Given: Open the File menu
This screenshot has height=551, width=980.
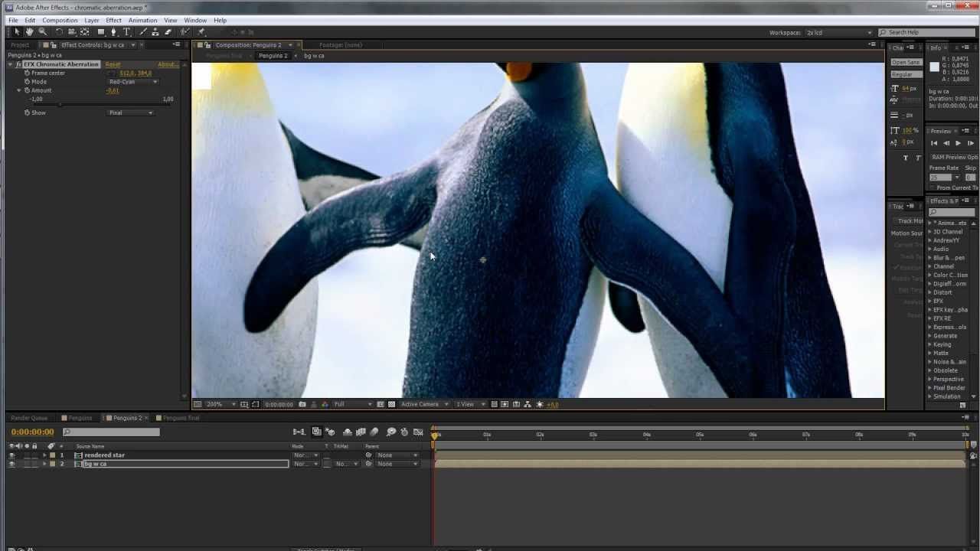Looking at the screenshot, I should [x=13, y=20].
